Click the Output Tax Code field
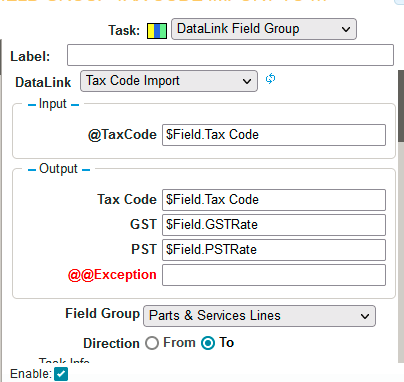 pyautogui.click(x=274, y=200)
